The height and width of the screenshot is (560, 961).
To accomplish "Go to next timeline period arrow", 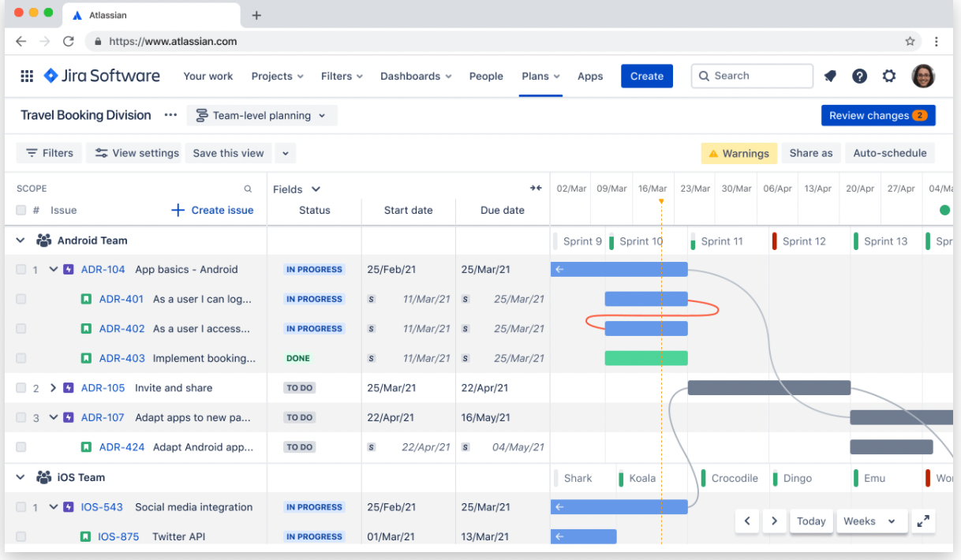I will [x=774, y=521].
